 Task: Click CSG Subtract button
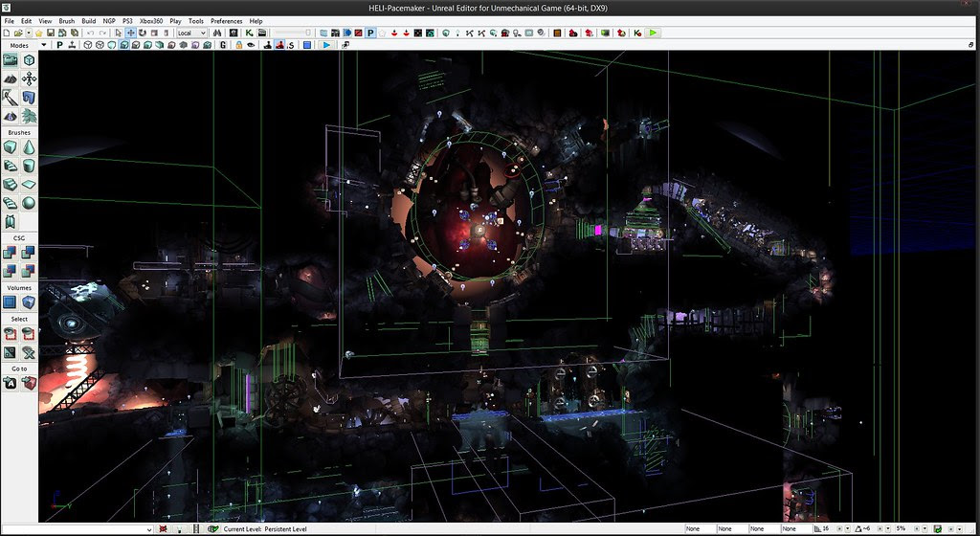[29, 253]
